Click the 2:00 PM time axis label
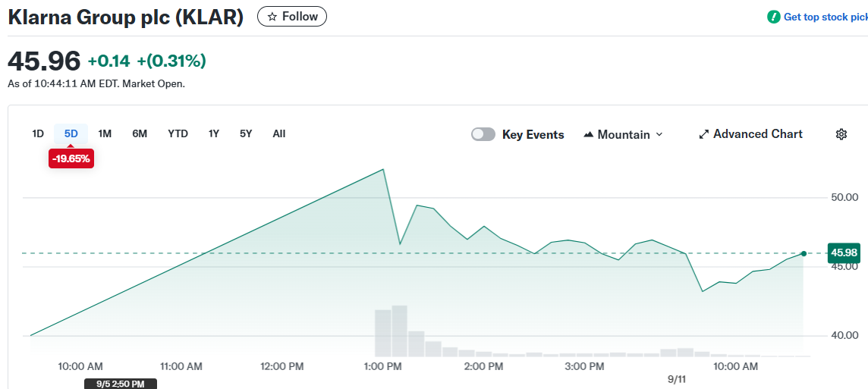The height and width of the screenshot is (389, 868). pos(483,366)
